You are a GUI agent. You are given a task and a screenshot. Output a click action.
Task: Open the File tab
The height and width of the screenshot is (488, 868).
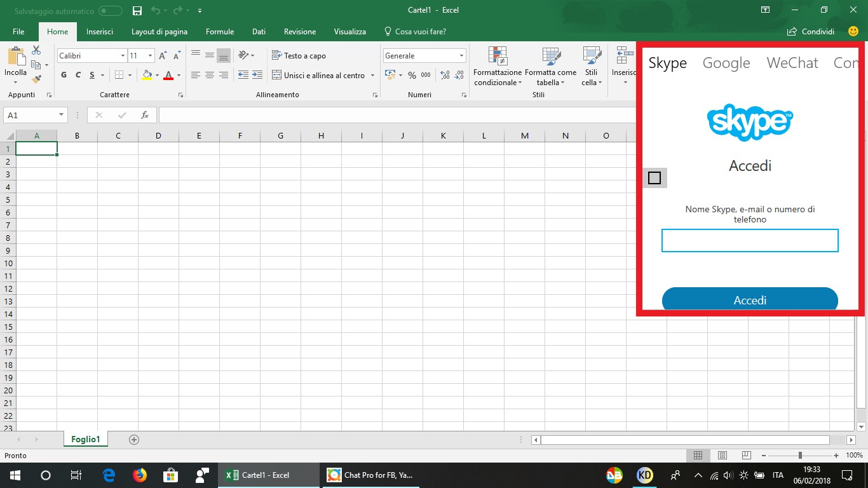18,32
